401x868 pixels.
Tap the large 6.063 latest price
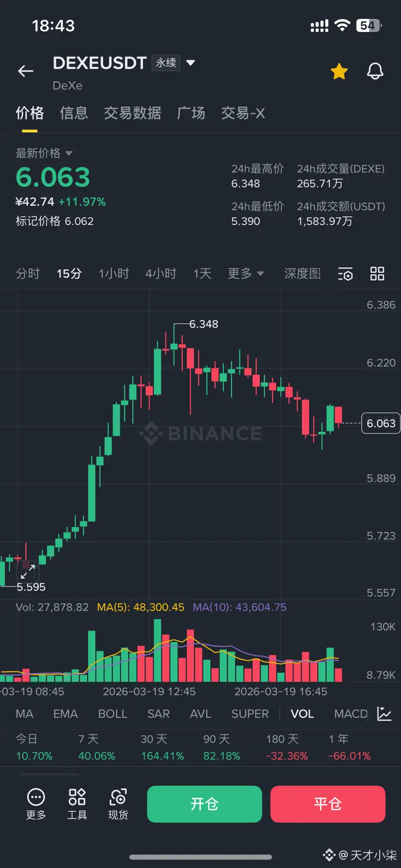pyautogui.click(x=53, y=177)
